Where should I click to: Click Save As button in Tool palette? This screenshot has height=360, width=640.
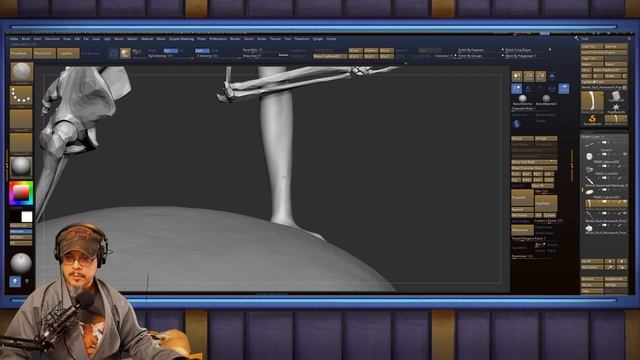pyautogui.click(x=615, y=47)
